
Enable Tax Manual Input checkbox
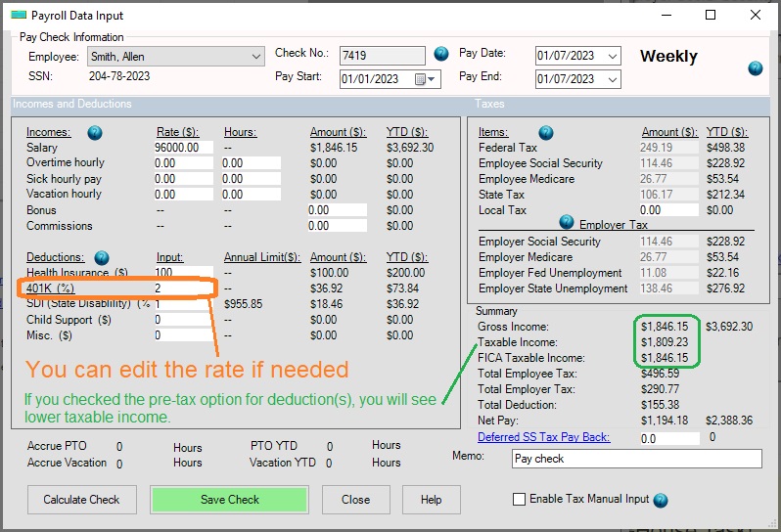520,500
